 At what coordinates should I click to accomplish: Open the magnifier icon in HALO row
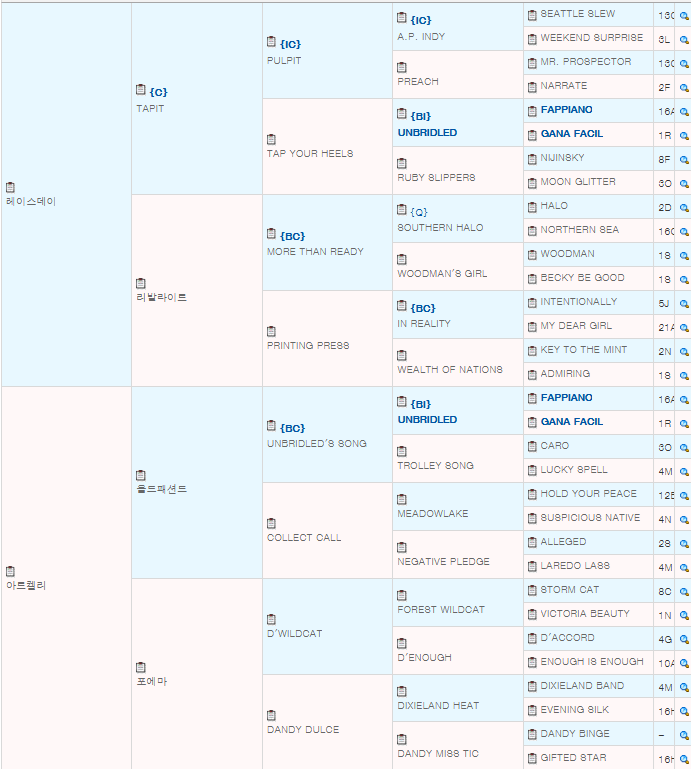pyautogui.click(x=684, y=208)
